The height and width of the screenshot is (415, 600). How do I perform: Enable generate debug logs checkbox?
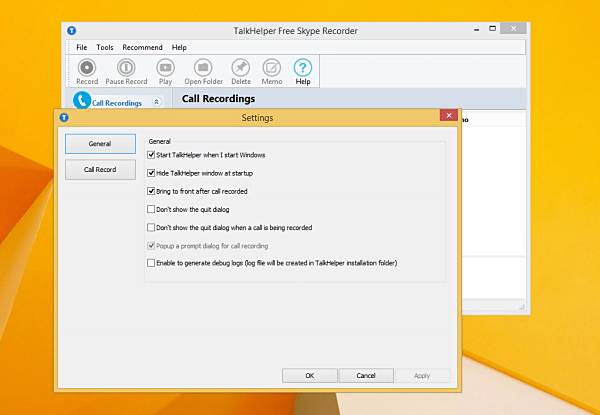(151, 263)
